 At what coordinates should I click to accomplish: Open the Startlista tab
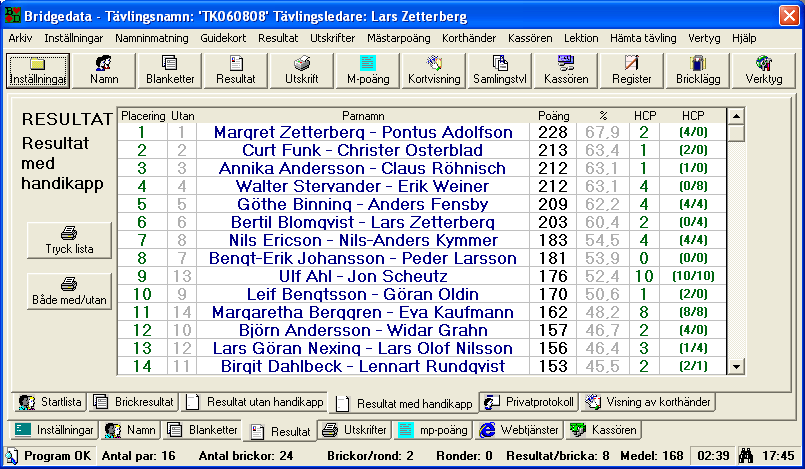51,402
